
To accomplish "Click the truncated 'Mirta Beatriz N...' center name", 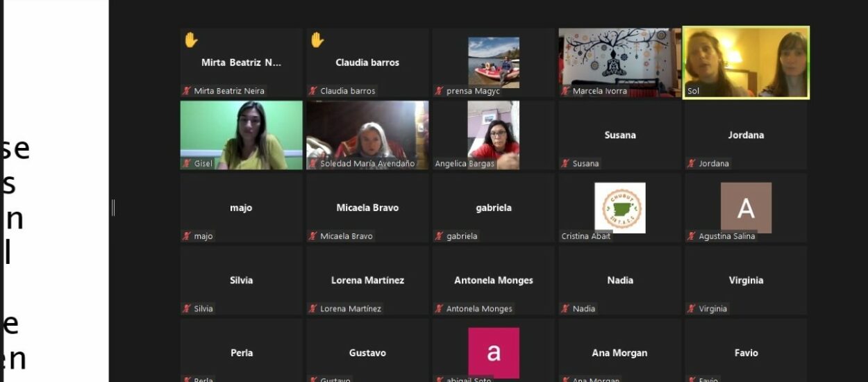I will point(242,63).
